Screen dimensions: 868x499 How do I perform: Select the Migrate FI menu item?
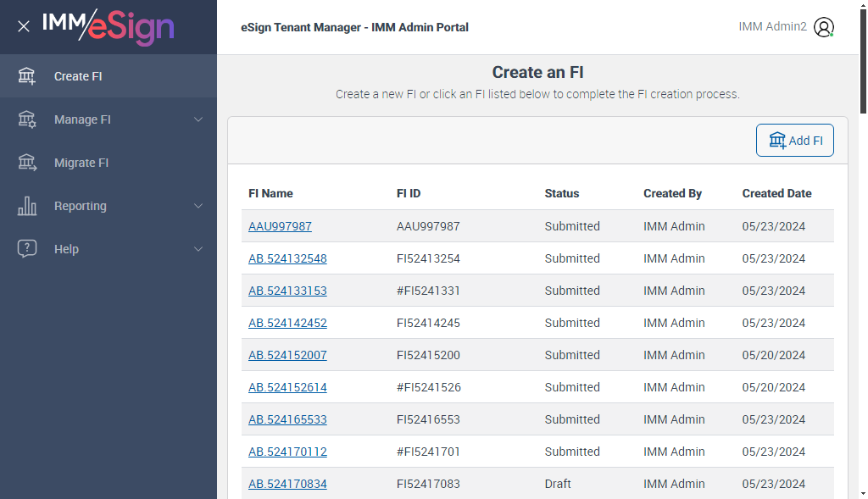[x=81, y=163]
